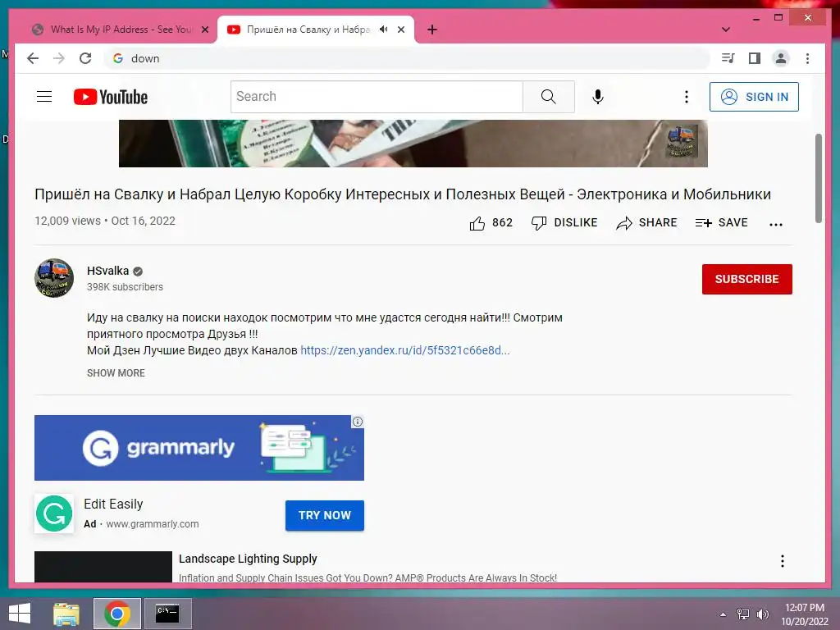Mute the YouTube tab audio icon
Image resolution: width=840 pixels, height=630 pixels.
pyautogui.click(x=384, y=30)
